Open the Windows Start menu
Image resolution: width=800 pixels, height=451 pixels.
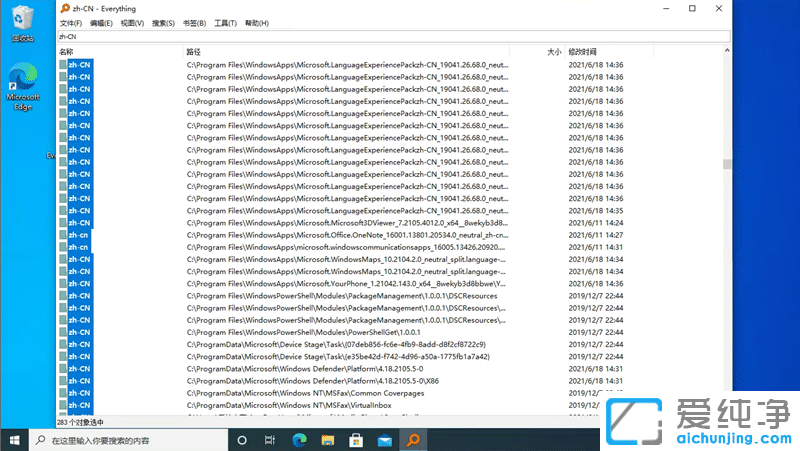(x=14, y=440)
